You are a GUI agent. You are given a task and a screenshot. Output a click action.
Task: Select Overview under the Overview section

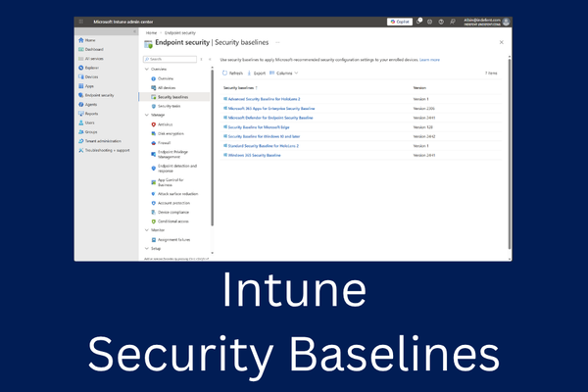(x=162, y=78)
